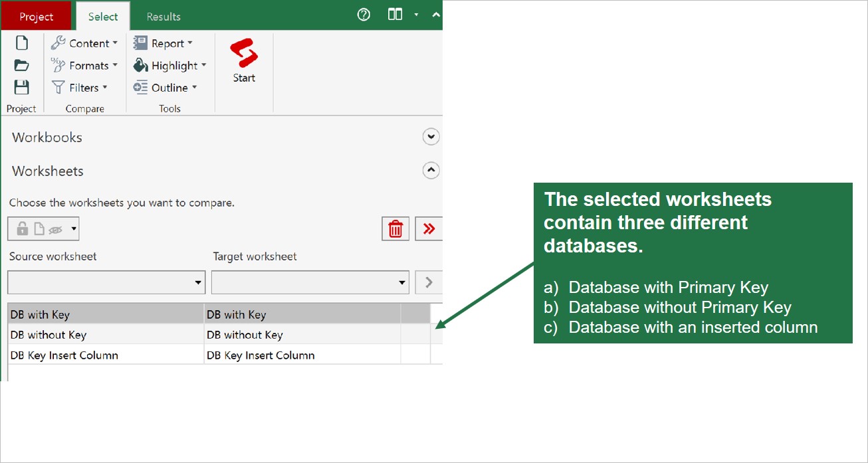This screenshot has width=868, height=463.
Task: Select target cell 'DB with Key'
Action: tap(302, 314)
